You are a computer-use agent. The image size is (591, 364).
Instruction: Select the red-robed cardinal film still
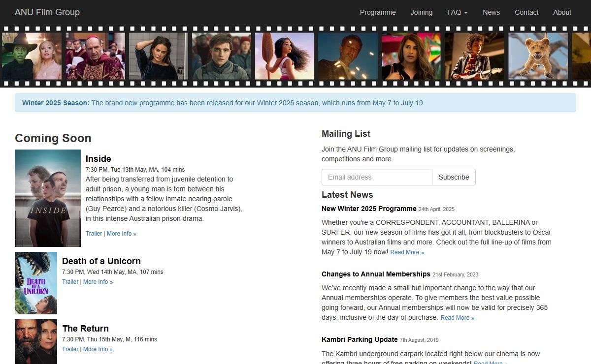tap(95, 56)
